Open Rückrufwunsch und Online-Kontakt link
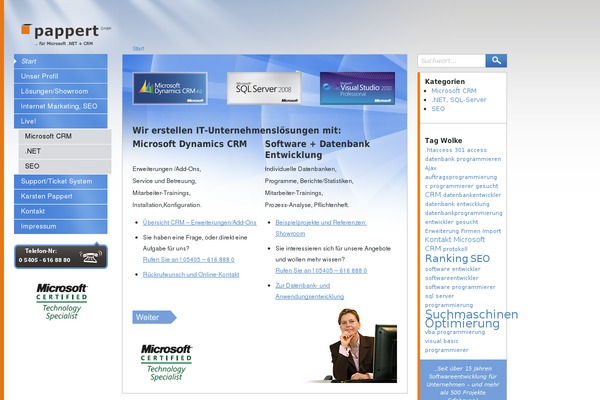The height and width of the screenshot is (400, 600). tap(191, 274)
